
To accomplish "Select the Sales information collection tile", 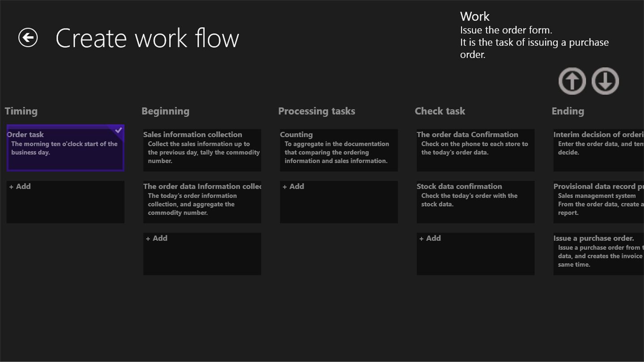I will (x=202, y=150).
